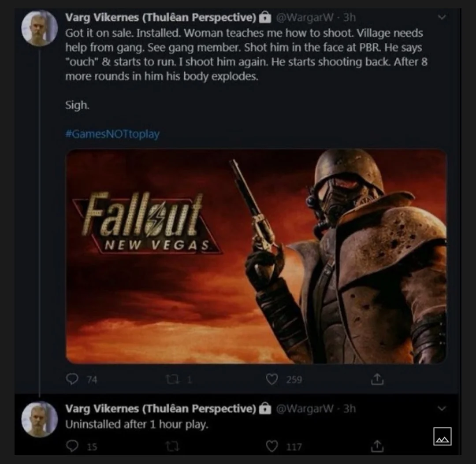Image resolution: width=476 pixels, height=464 pixels.
Task: Reply to the 'Uninstalled after 1 hour' tweet
Action: [x=72, y=446]
